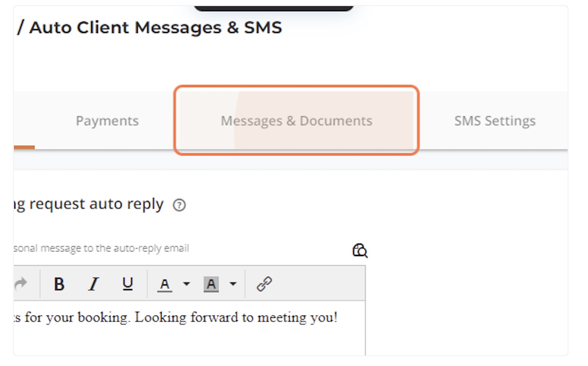Click the help icon beside request auto reply
The width and height of the screenshot is (588, 366).
tap(179, 205)
